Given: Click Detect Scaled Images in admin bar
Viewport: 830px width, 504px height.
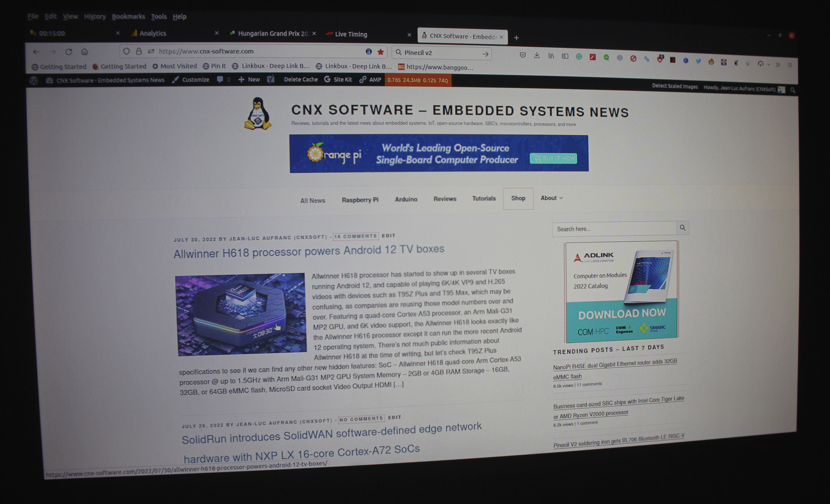Looking at the screenshot, I should pos(675,86).
